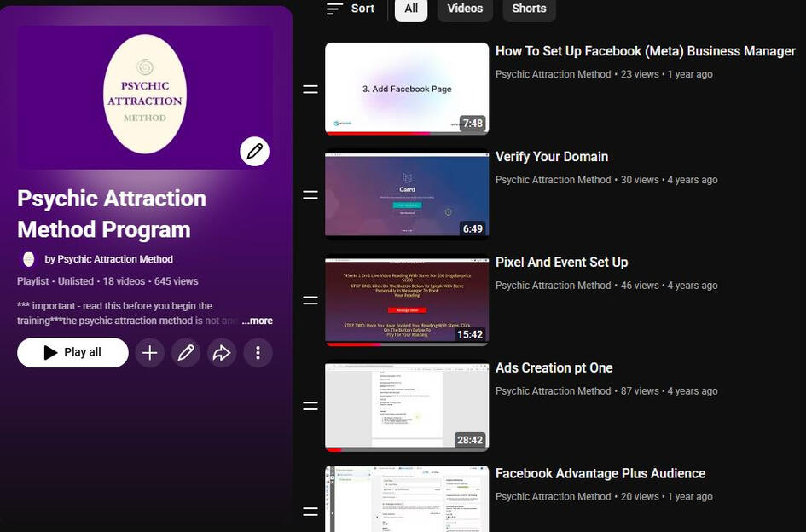Grab reorder handle for Pixel And Event Set Up
This screenshot has width=806, height=532.
[310, 301]
